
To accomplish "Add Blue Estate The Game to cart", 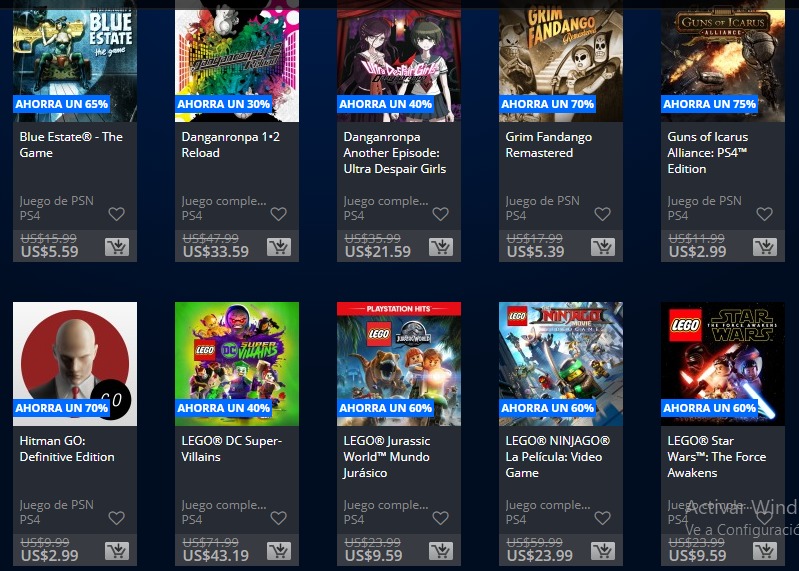I will pyautogui.click(x=117, y=247).
